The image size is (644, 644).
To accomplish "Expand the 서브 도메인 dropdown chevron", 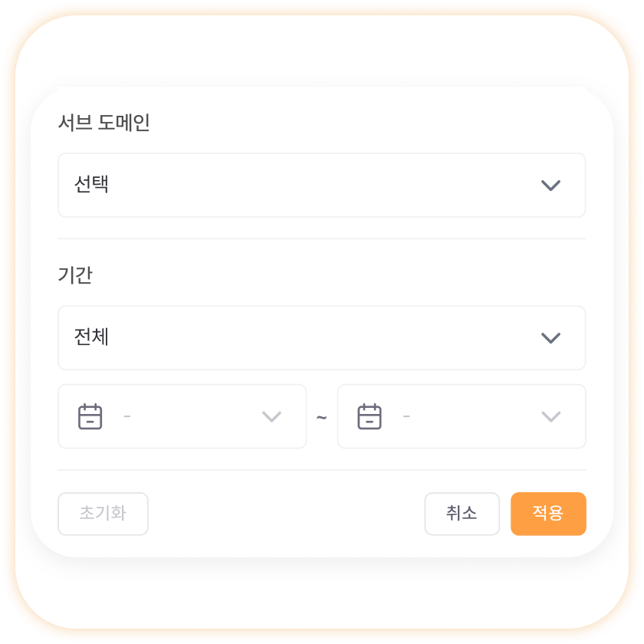I will tap(550, 186).
